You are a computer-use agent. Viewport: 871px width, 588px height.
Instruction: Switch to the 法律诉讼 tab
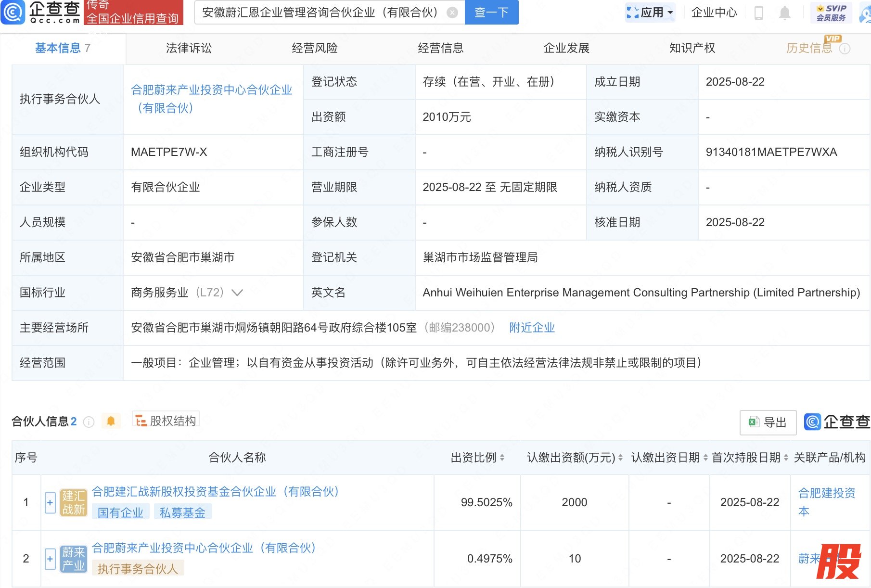[189, 48]
